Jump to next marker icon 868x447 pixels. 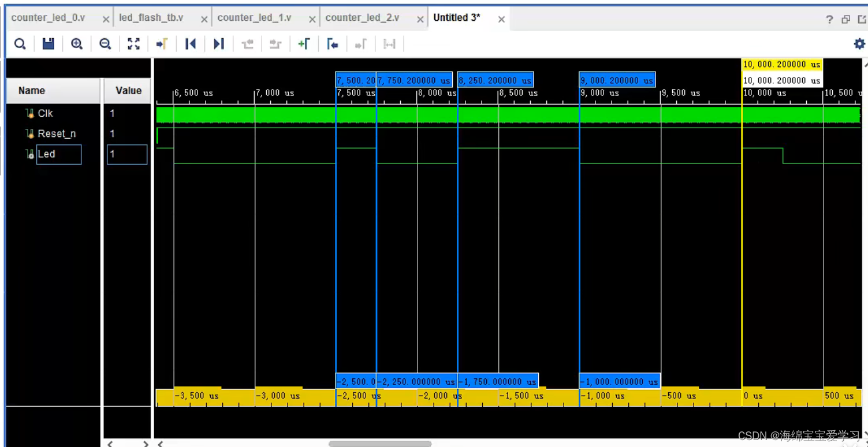tap(360, 44)
